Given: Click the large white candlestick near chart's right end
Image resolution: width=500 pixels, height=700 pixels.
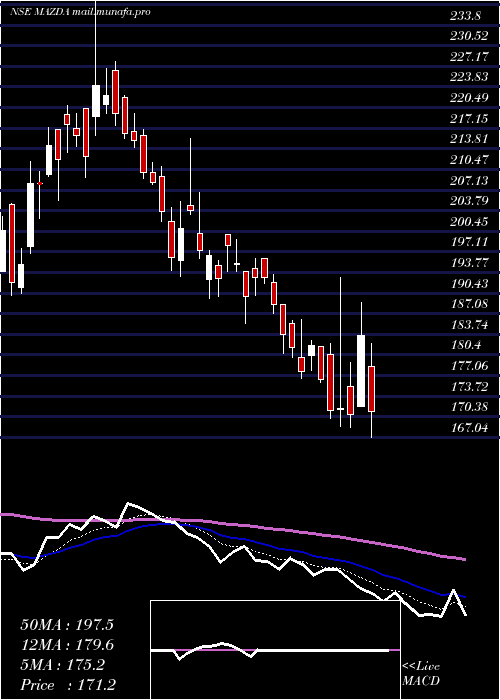Looking at the screenshot, I should pyautogui.click(x=361, y=371).
